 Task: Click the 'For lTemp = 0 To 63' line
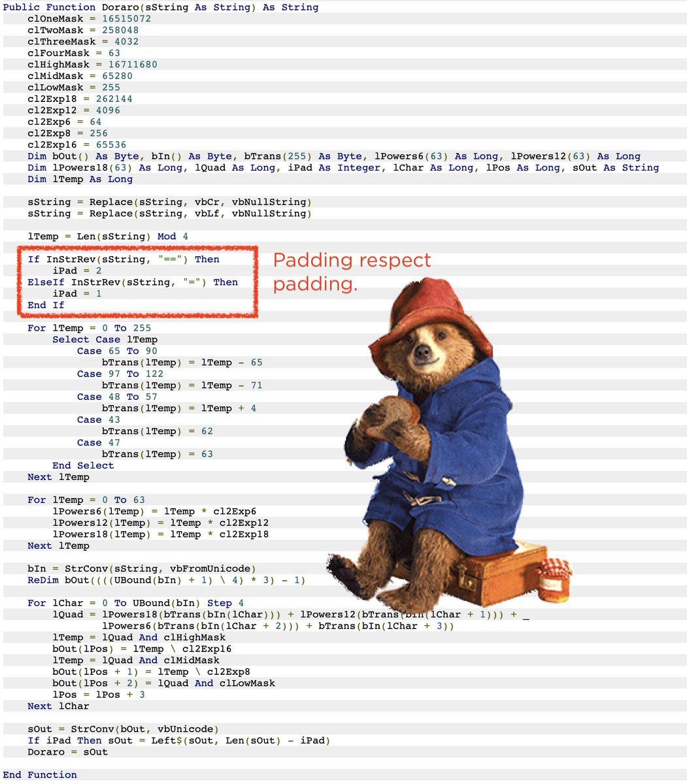coord(86,500)
